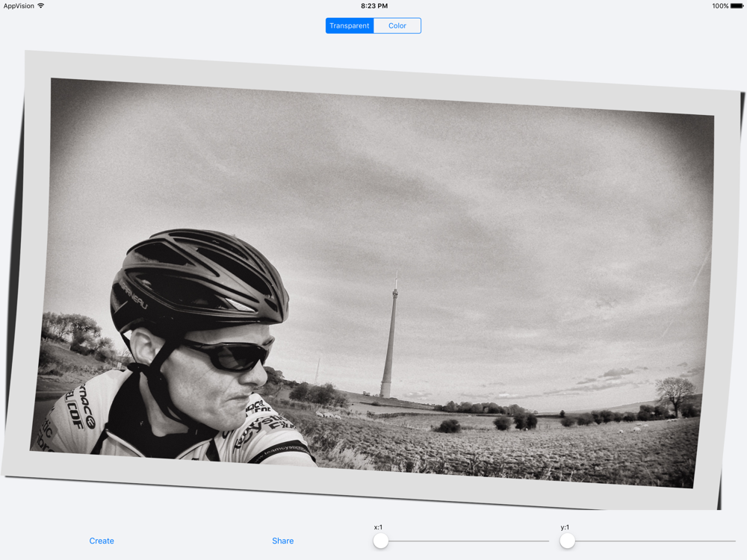
Task: Tap the Share button
Action: tap(282, 541)
